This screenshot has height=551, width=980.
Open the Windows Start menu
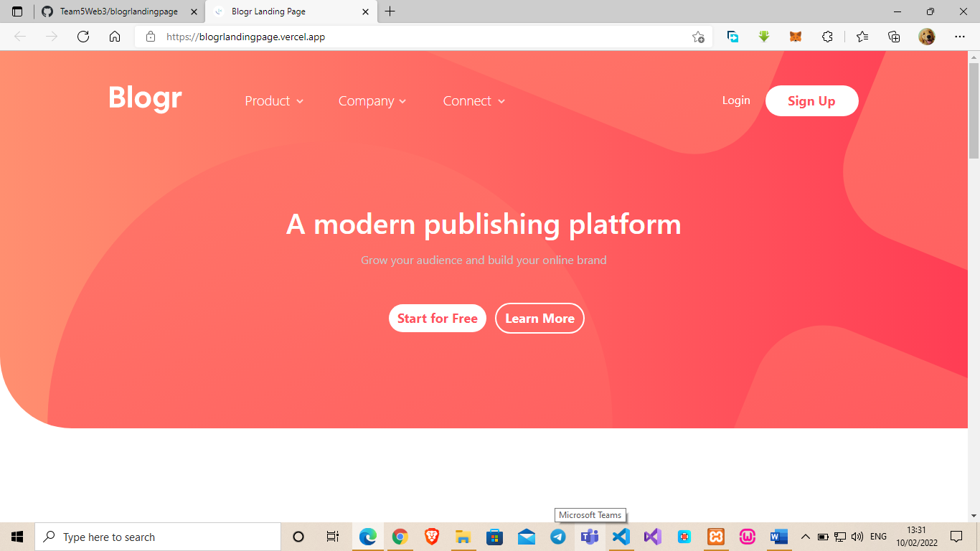(x=17, y=537)
